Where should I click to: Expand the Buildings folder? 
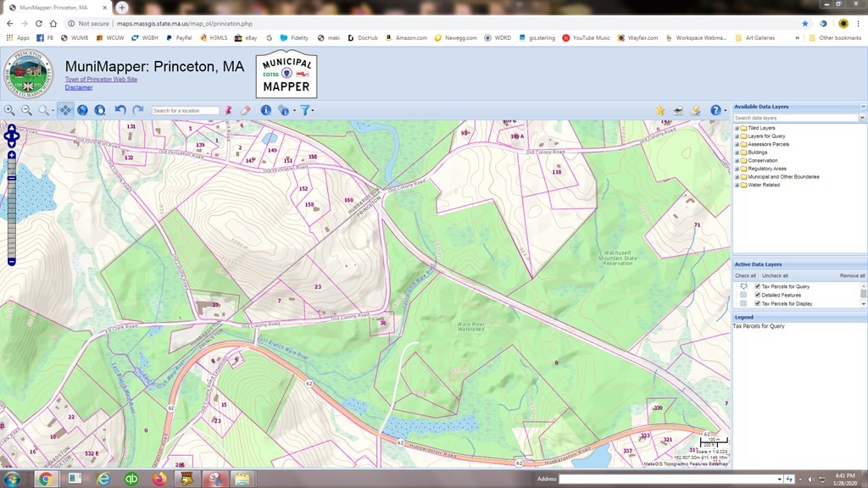tap(737, 152)
